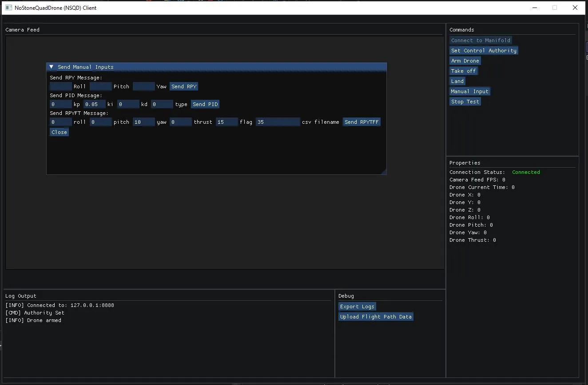
Task: Click 'Drone X: 0' property
Action: point(465,195)
